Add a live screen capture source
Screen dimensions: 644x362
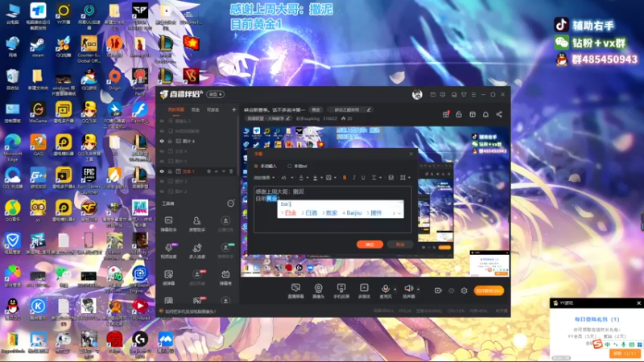(x=295, y=290)
